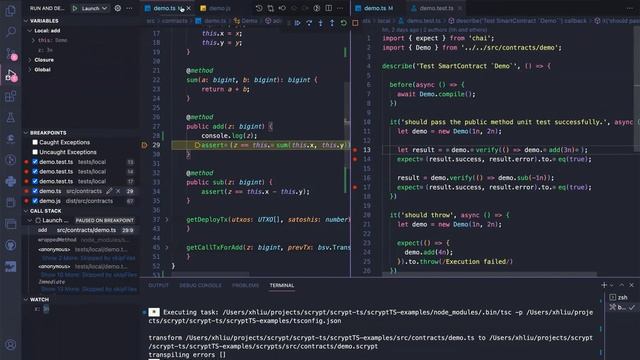The width and height of the screenshot is (640, 360).
Task: Close the bottom panel with the X
Action: click(x=631, y=285)
